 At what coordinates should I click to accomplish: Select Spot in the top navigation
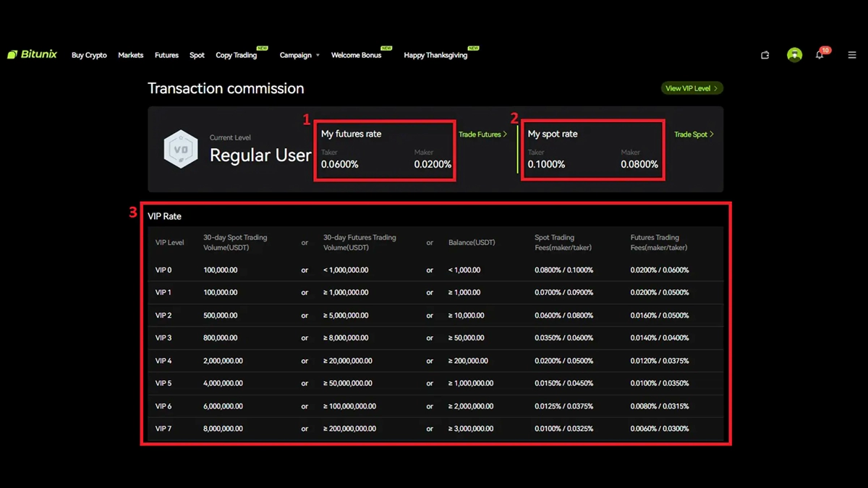coord(197,55)
